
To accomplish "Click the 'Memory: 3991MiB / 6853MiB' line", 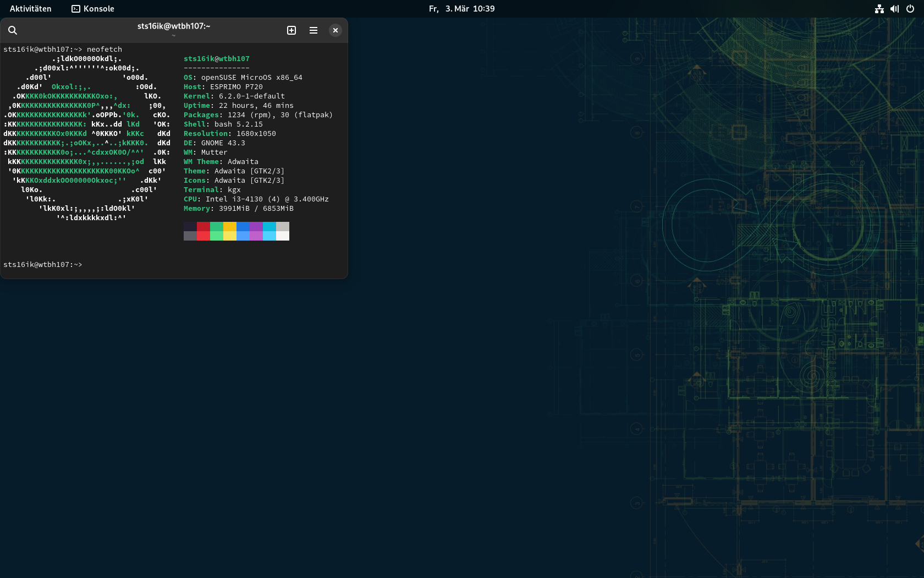I will click(239, 209).
